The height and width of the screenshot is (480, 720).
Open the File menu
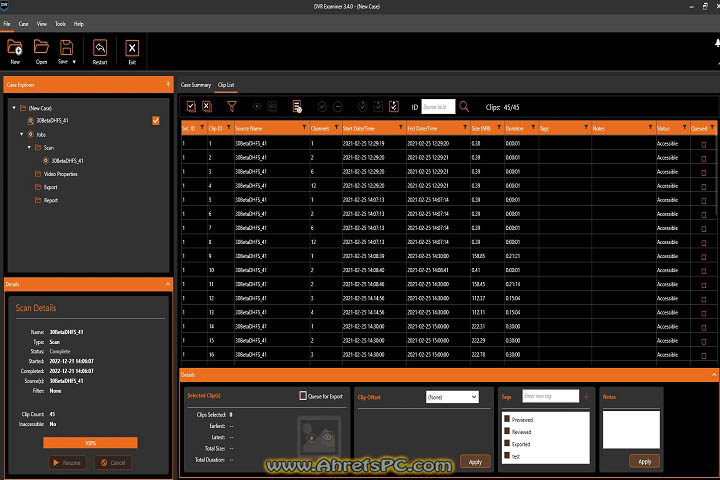pyautogui.click(x=7, y=24)
